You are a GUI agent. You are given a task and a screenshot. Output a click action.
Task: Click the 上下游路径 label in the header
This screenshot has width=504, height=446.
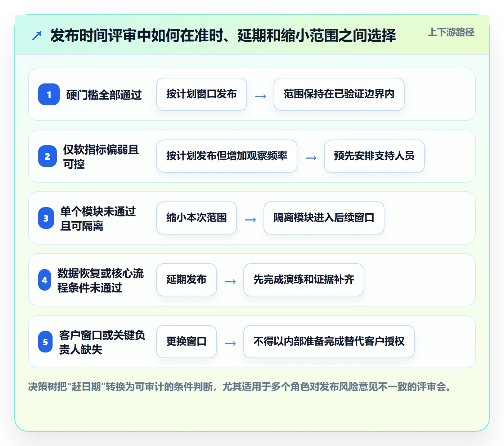click(451, 32)
